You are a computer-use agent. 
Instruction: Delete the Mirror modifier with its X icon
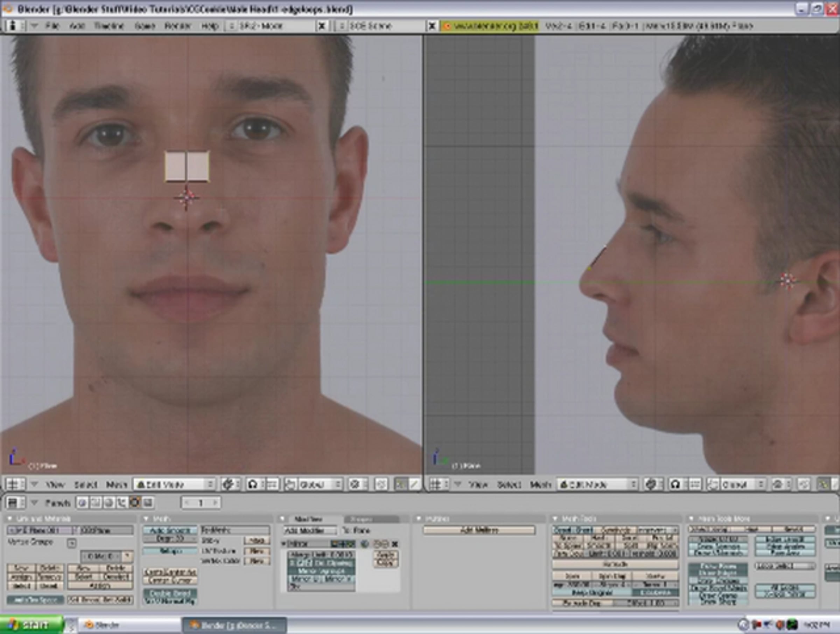[395, 544]
